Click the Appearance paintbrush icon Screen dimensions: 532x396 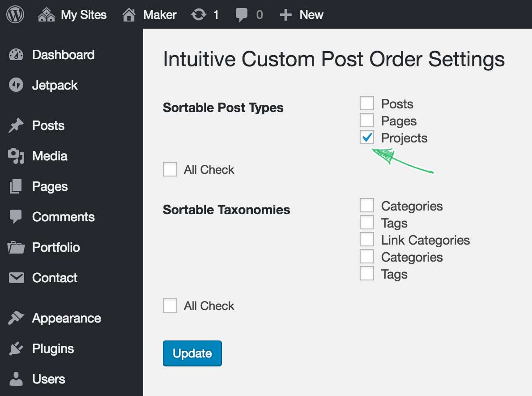pos(16,318)
